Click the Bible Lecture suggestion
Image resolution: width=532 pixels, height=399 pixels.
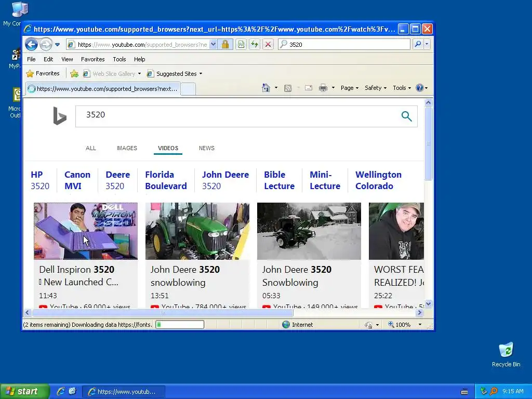279,180
